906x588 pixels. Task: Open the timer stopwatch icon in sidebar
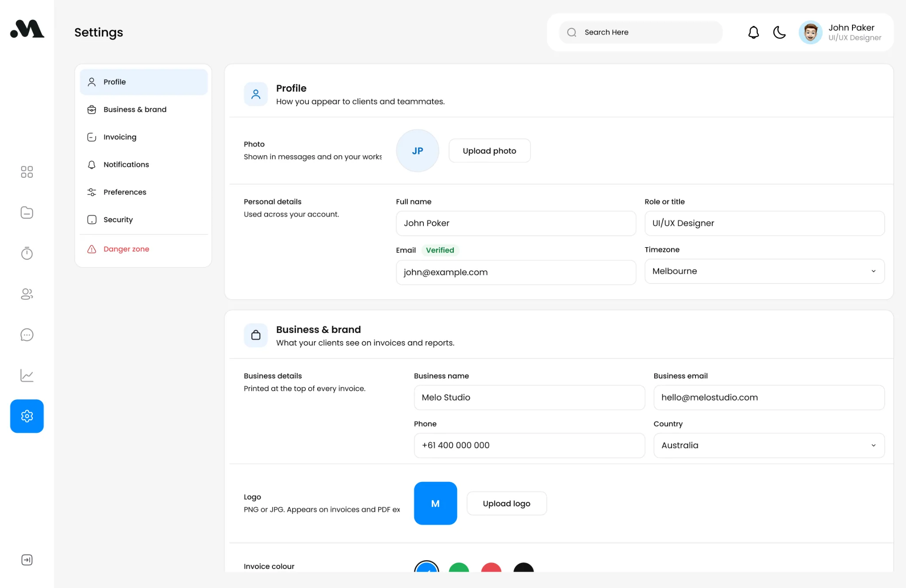click(x=27, y=253)
